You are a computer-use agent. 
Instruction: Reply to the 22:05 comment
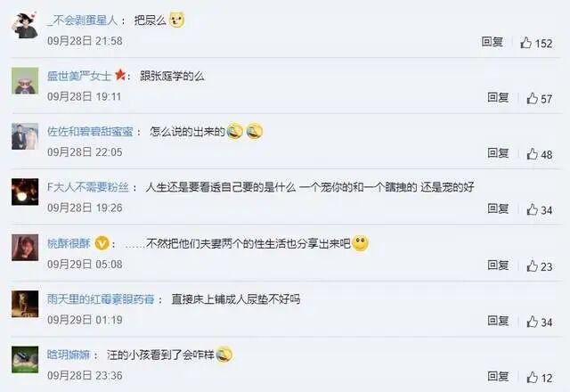[x=498, y=153]
